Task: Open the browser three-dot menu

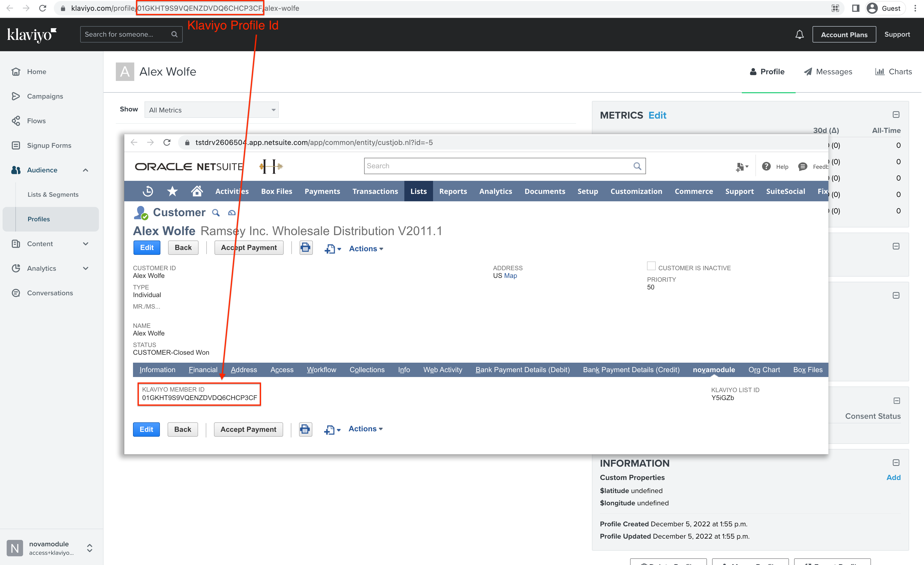Action: [915, 8]
